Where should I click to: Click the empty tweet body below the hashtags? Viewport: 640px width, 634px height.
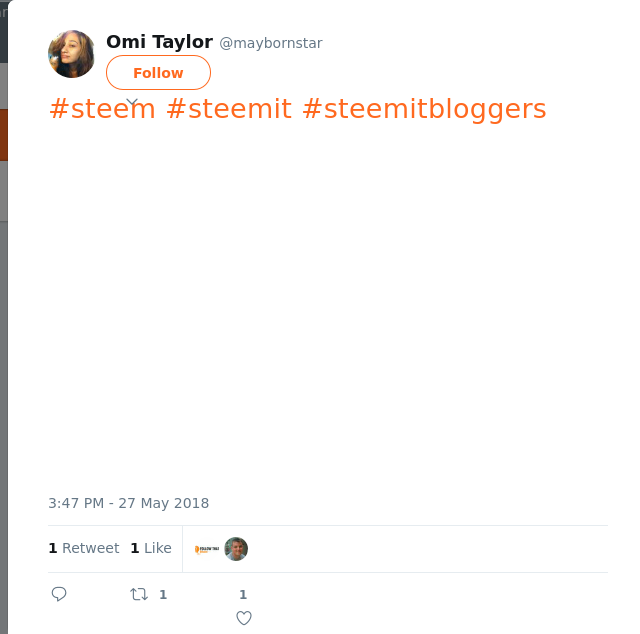tap(320, 300)
